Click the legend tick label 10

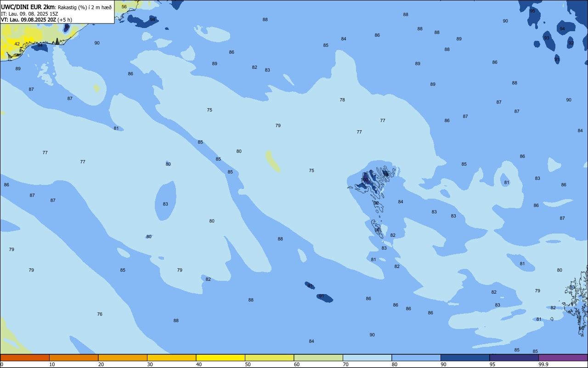[52, 364]
